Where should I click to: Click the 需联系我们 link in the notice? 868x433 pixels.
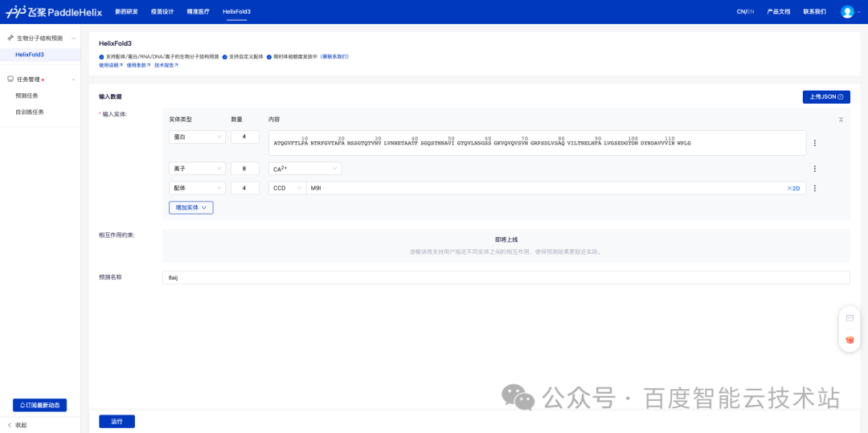coord(335,56)
